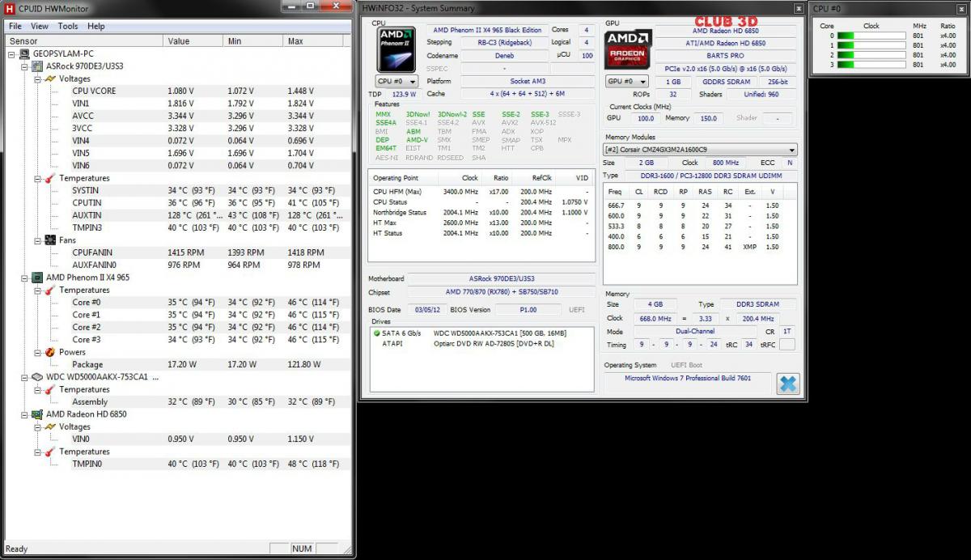Open the Corsair CMZ4GX3M2A1600C9 memory module dropdown

pyautogui.click(x=700, y=150)
